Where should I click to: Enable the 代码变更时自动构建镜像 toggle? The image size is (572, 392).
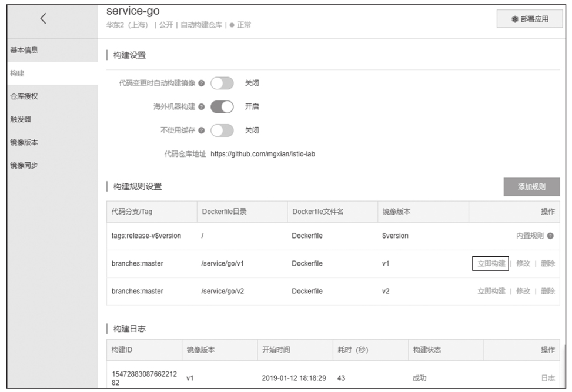pyautogui.click(x=222, y=83)
